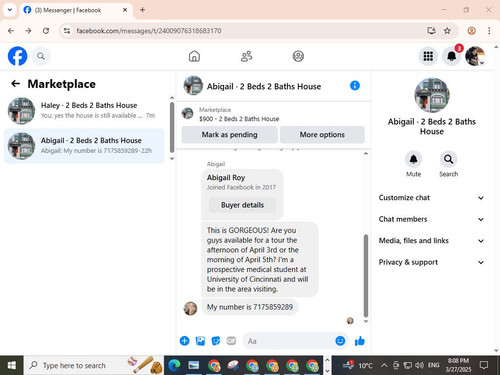Bookmark this page with the star icon
This screenshot has width=500, height=375.
pyautogui.click(x=447, y=31)
